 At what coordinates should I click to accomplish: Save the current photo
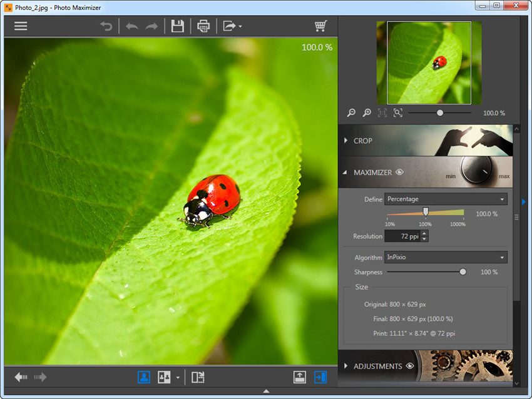click(x=178, y=26)
